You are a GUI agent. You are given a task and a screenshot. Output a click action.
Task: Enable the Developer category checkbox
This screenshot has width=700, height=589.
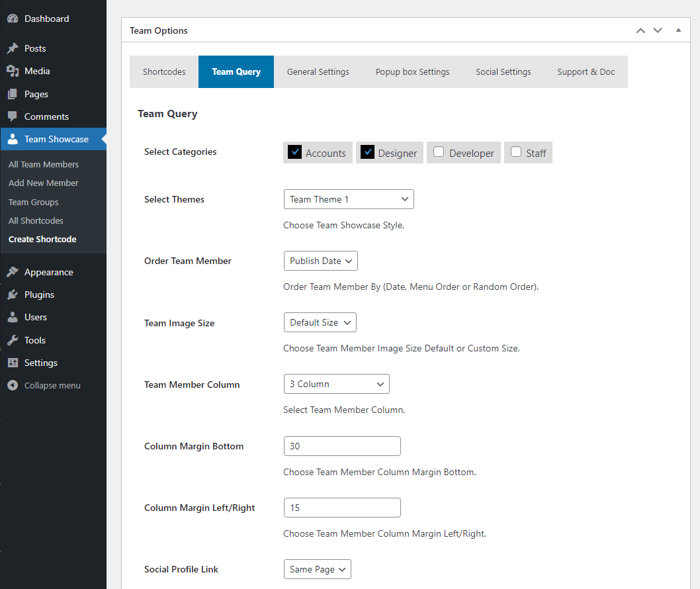[439, 152]
